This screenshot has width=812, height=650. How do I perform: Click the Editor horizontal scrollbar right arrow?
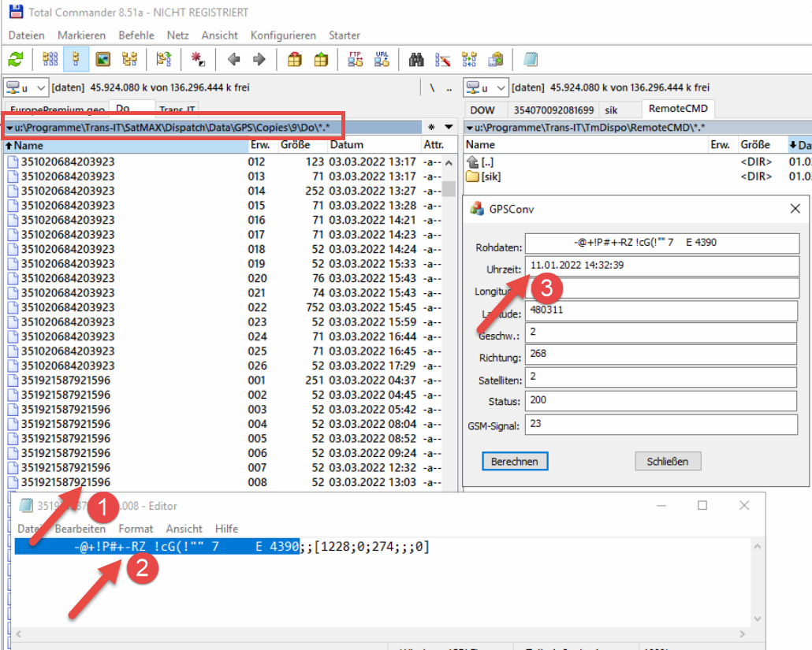(742, 633)
